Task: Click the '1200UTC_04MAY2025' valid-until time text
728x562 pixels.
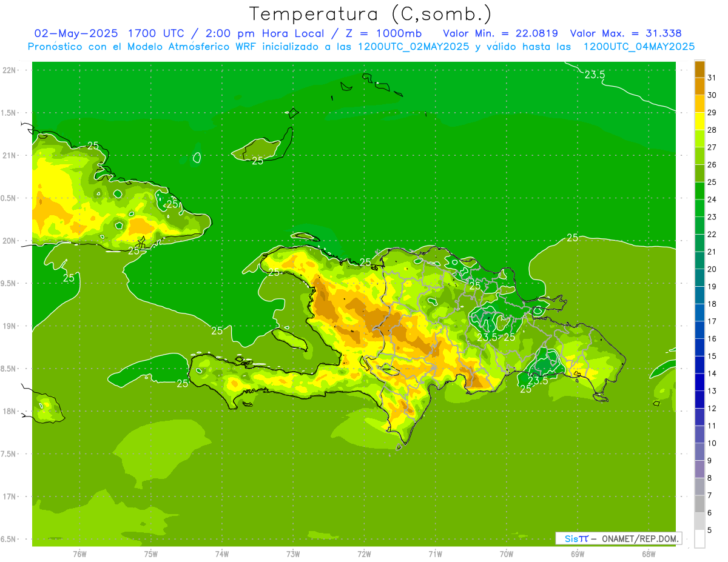Action: (639, 46)
